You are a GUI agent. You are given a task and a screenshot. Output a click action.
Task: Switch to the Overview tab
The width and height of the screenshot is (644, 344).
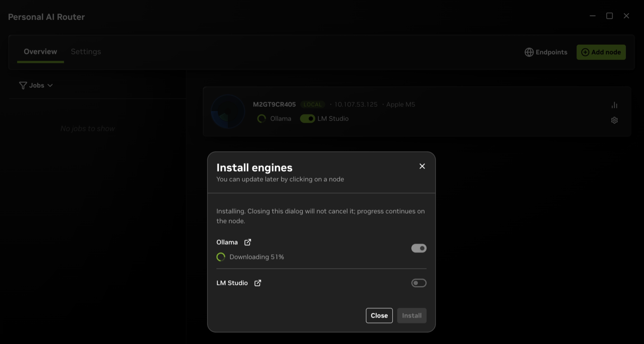pyautogui.click(x=40, y=51)
